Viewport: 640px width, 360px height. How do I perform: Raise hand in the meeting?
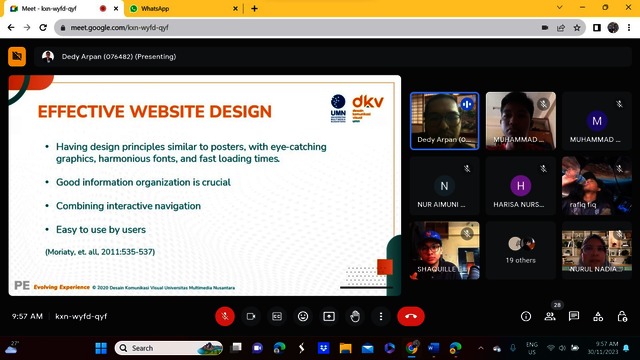pyautogui.click(x=355, y=316)
